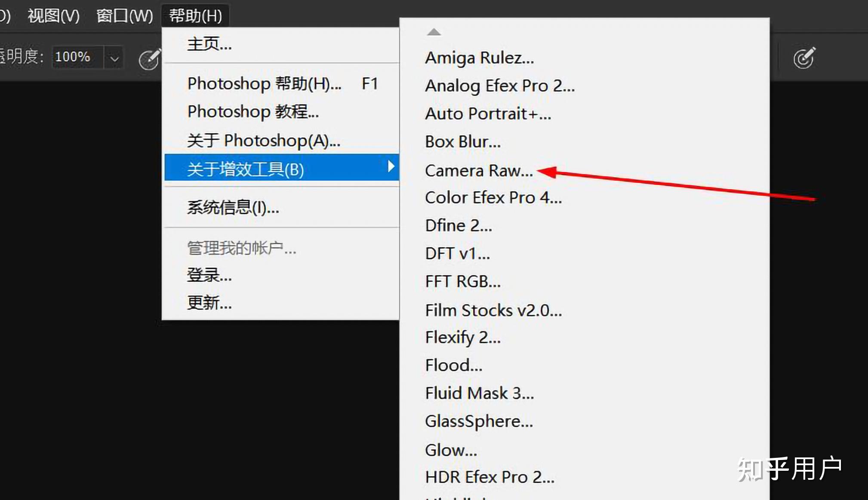Click HDR Efex Pro 2... item

[489, 477]
